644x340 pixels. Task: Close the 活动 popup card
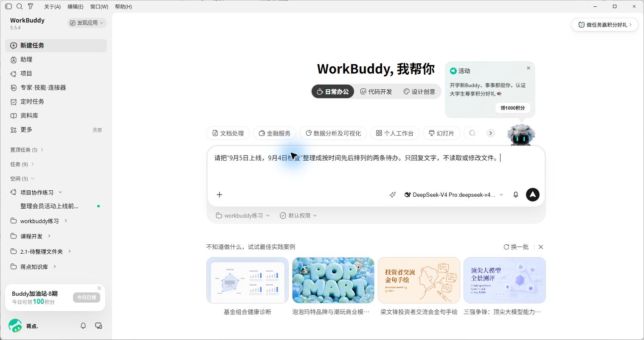click(x=529, y=68)
